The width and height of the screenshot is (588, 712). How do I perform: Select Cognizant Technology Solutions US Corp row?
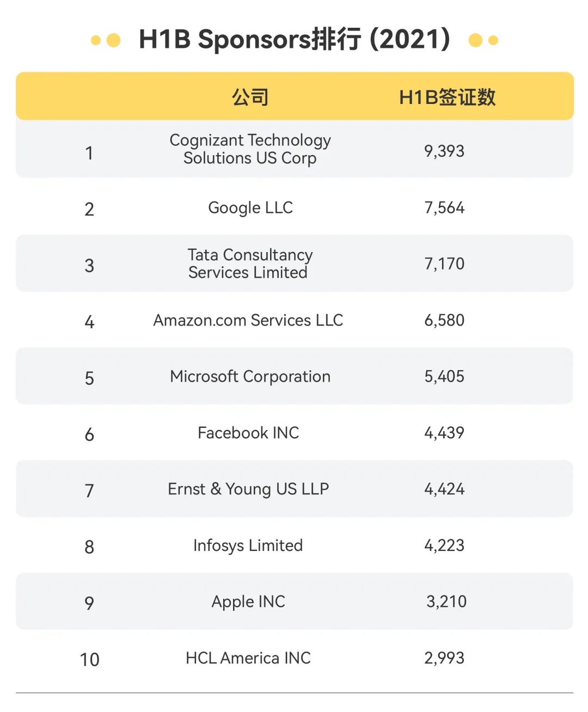coord(295,149)
